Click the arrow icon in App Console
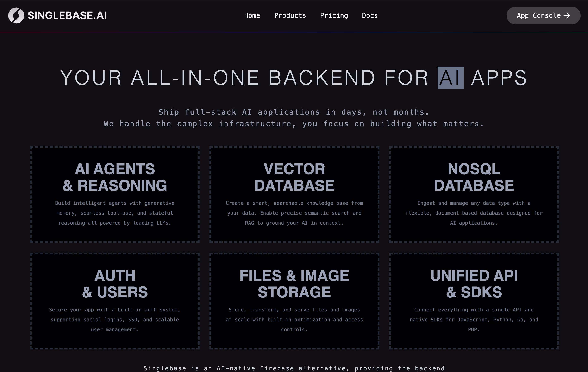Image resolution: width=588 pixels, height=372 pixels. tap(567, 16)
